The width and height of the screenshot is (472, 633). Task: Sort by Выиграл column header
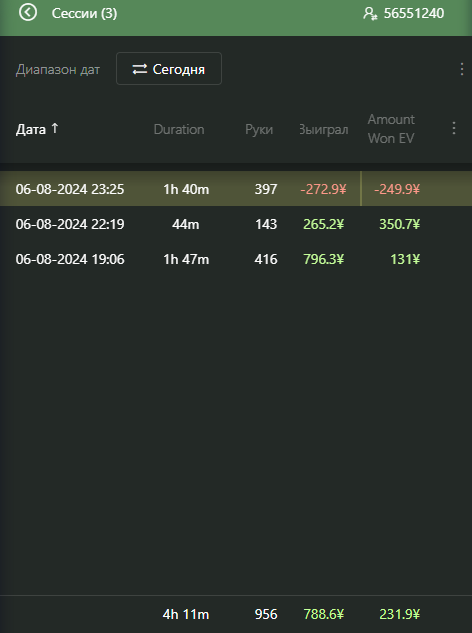[323, 129]
